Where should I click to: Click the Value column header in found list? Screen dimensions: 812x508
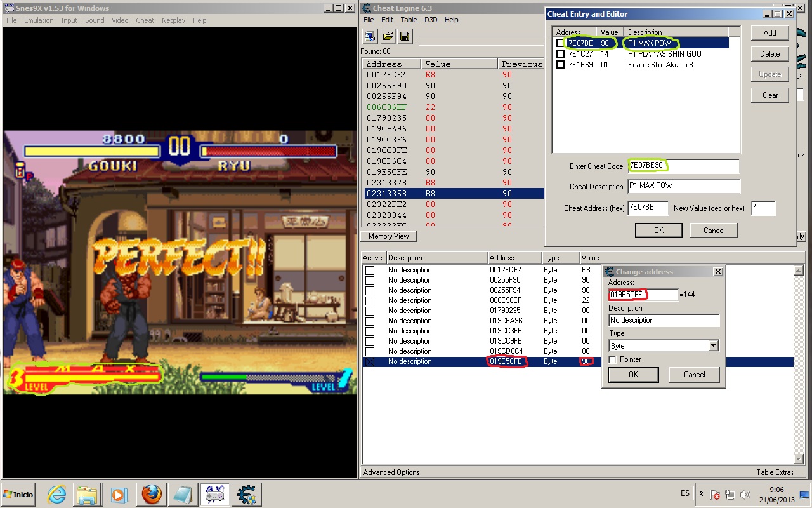(x=459, y=64)
